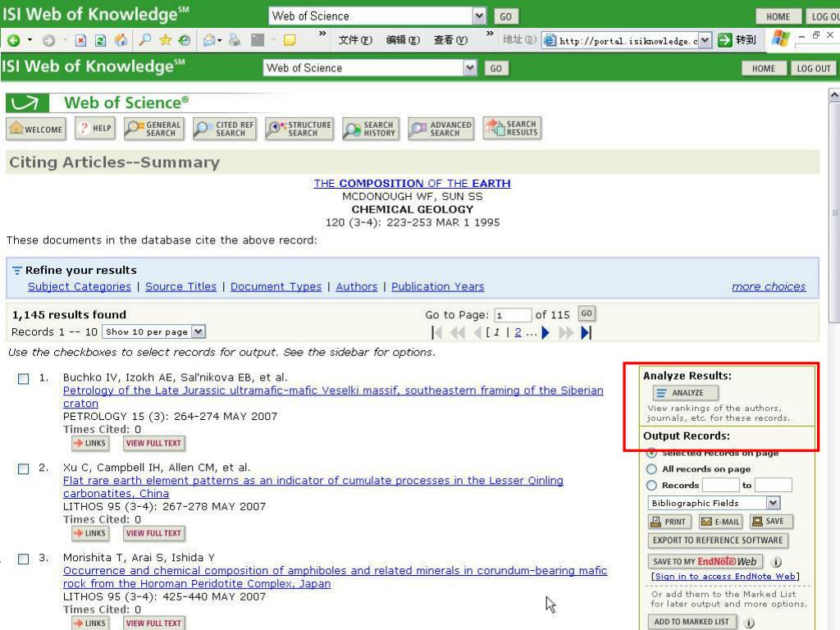Expand the Back button history arrow
Image resolution: width=840 pixels, height=630 pixels.
[30, 40]
